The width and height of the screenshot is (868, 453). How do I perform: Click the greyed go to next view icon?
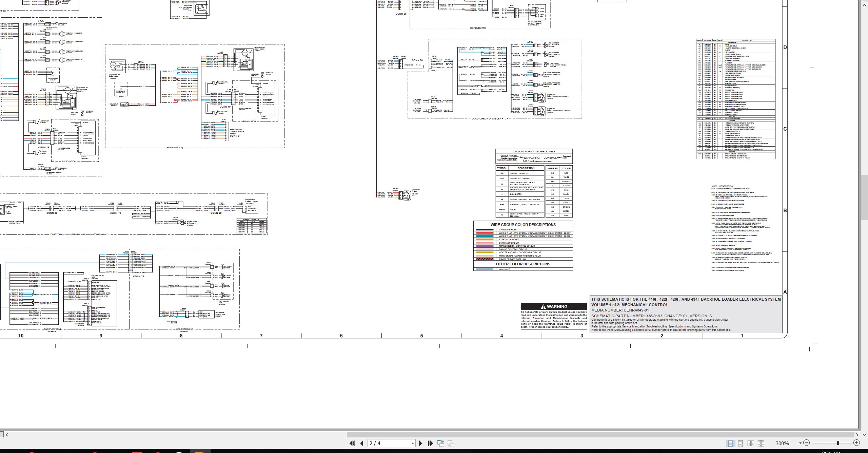coord(451,443)
